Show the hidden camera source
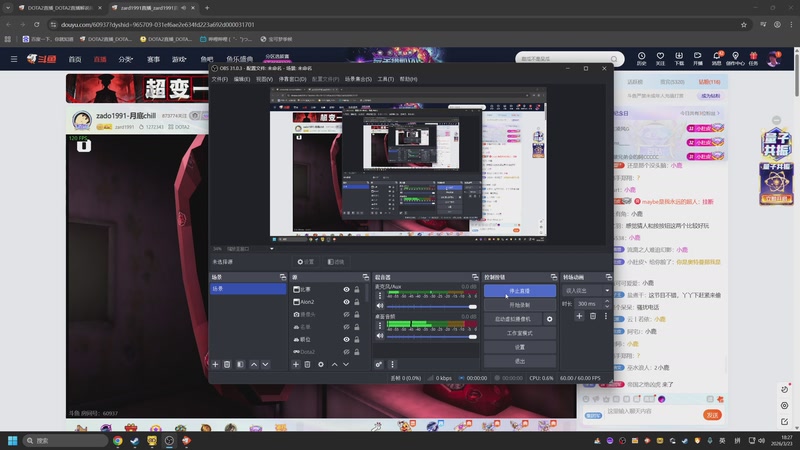The height and width of the screenshot is (450, 800). pos(346,314)
